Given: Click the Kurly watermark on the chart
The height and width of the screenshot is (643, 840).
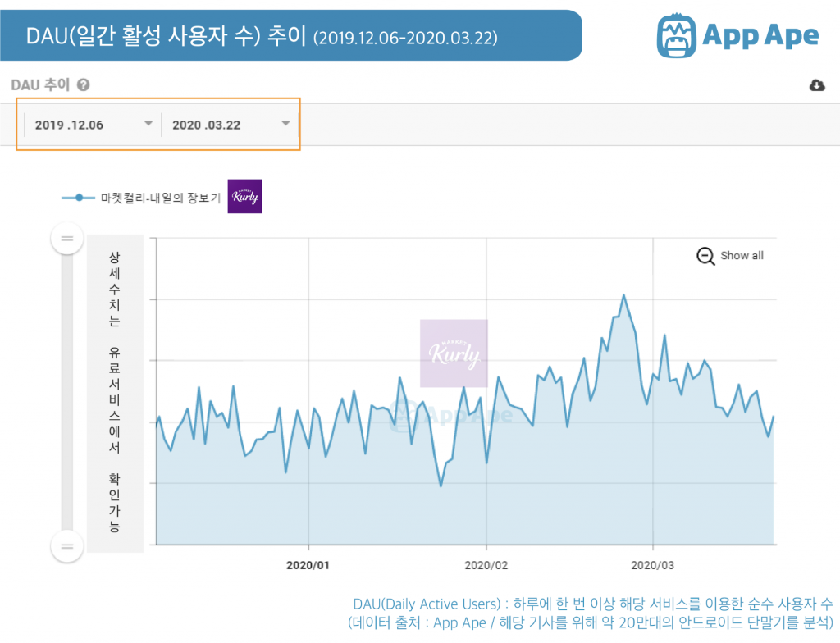Looking at the screenshot, I should (454, 353).
